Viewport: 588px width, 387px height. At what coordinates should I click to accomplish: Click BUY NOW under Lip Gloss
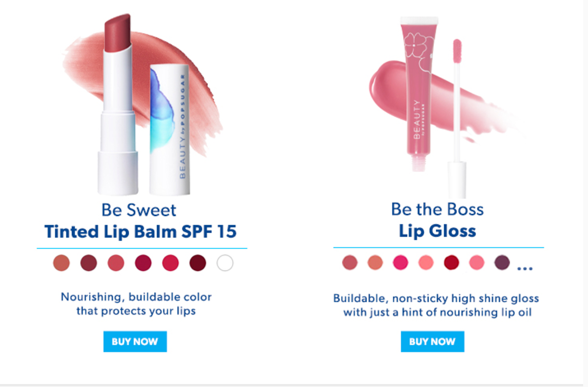pyautogui.click(x=432, y=341)
